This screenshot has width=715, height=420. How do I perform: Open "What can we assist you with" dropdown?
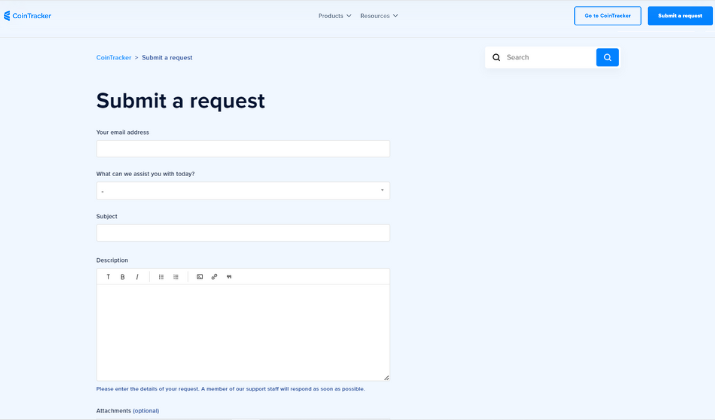(243, 191)
